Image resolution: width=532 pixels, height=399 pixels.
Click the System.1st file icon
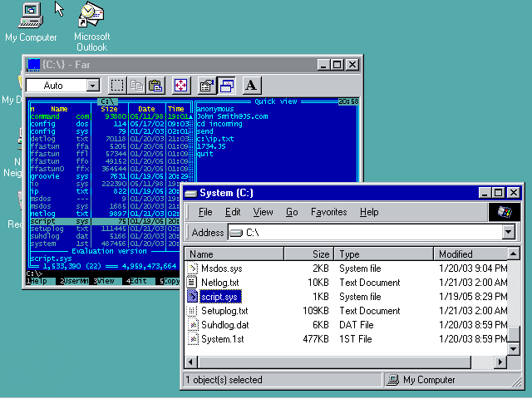pyautogui.click(x=193, y=339)
